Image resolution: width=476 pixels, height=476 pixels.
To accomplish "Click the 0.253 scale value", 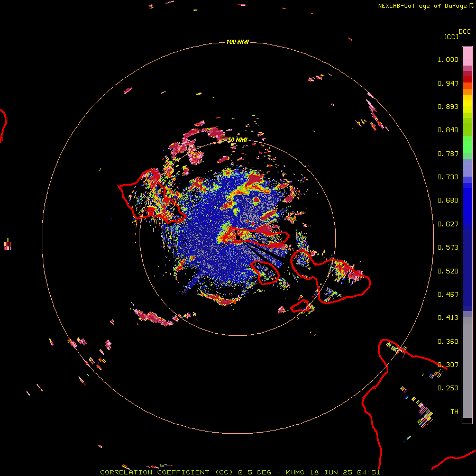I will pyautogui.click(x=448, y=388).
